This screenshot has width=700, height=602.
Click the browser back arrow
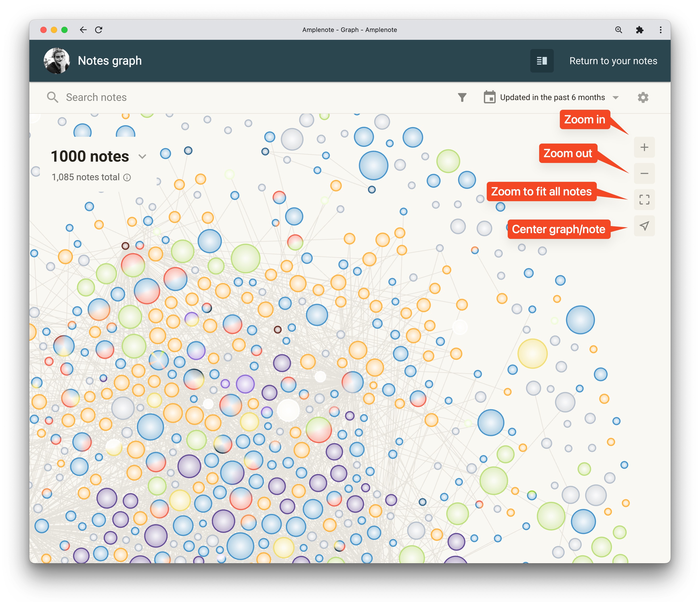[83, 30]
